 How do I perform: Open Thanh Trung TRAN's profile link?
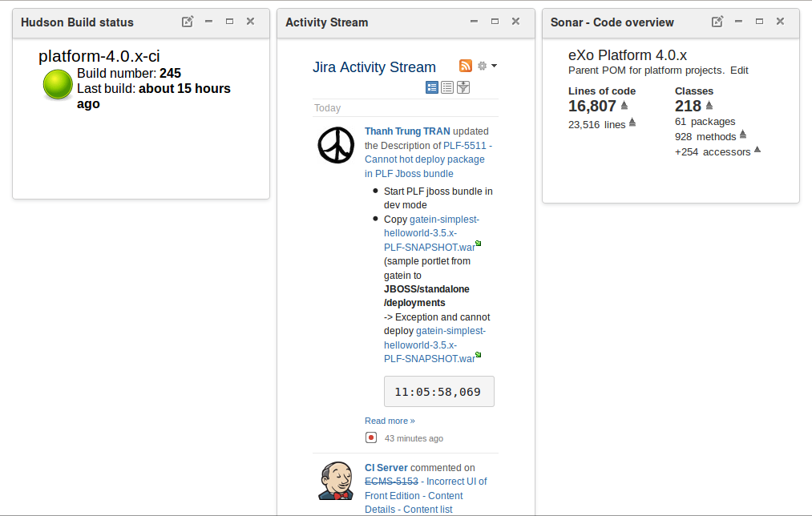tap(407, 131)
